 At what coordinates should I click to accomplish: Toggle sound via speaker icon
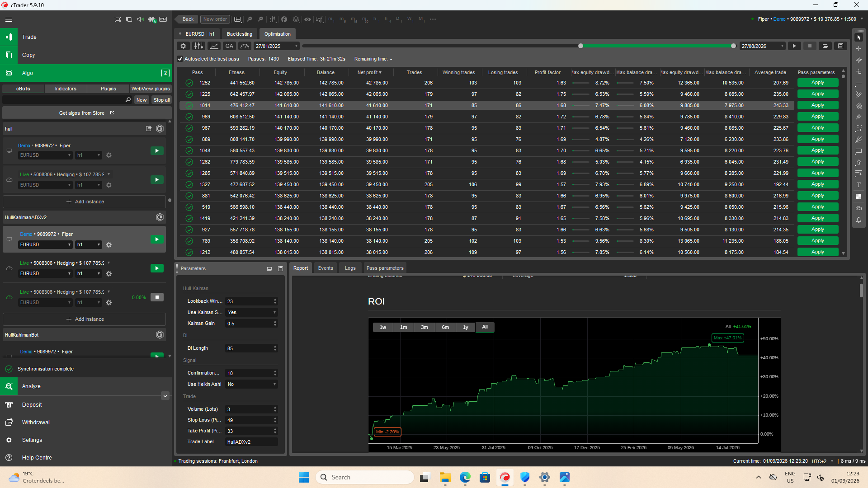(140, 19)
